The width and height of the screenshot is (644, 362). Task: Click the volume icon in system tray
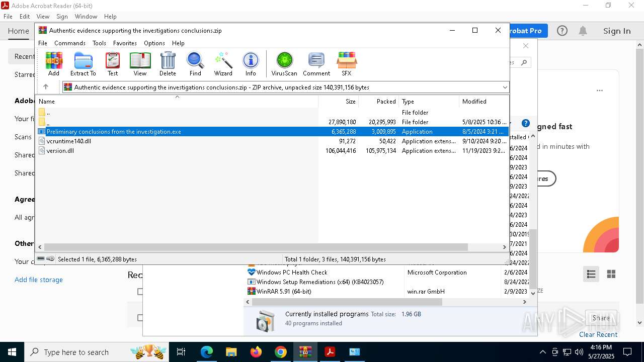point(579,352)
